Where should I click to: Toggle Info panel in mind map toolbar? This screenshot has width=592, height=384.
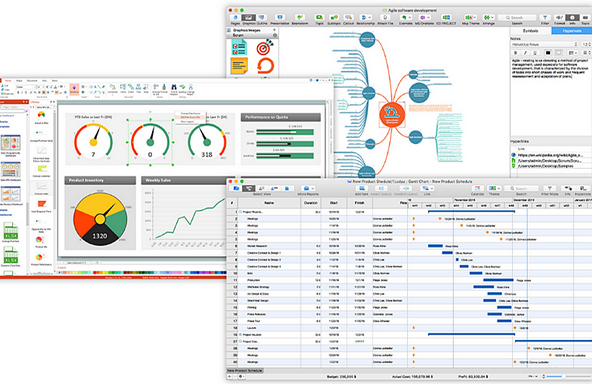tap(572, 18)
